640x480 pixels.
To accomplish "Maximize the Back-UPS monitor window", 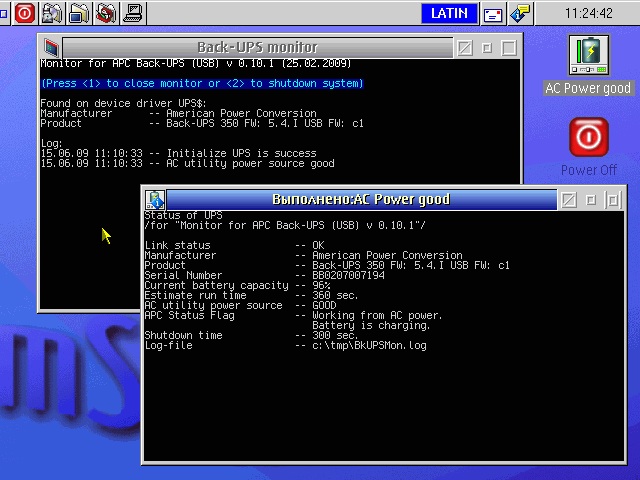I will (x=509, y=47).
